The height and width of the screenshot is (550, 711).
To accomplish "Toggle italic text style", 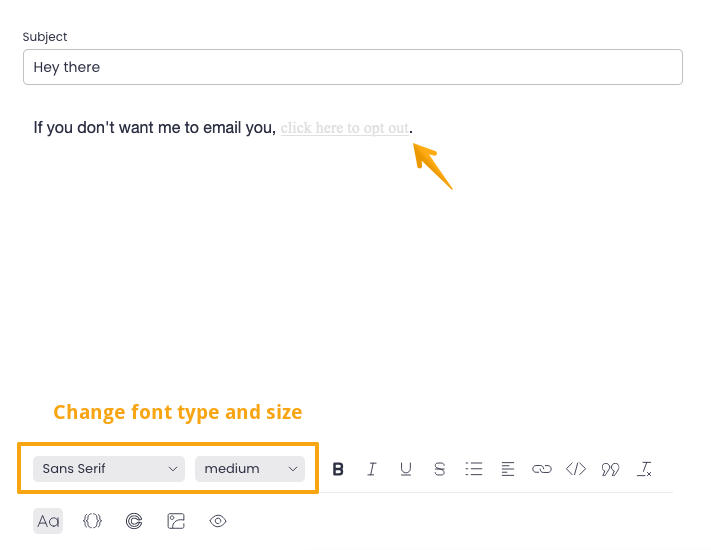I will [372, 468].
